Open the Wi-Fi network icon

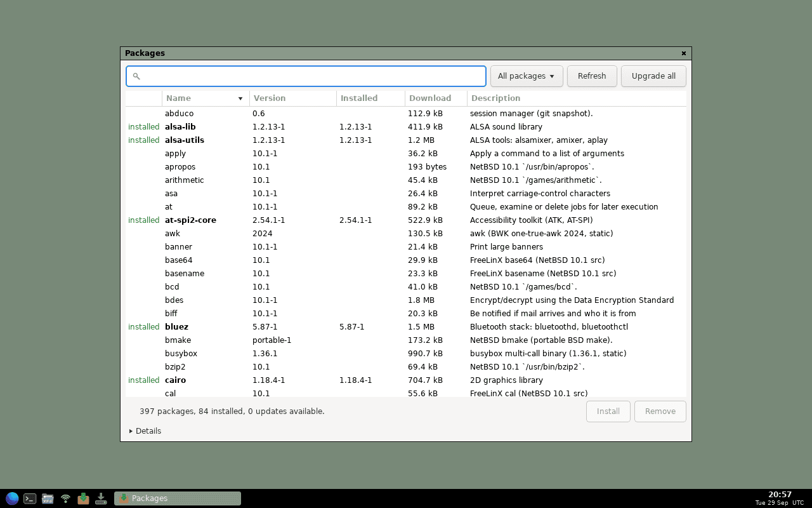(65, 498)
